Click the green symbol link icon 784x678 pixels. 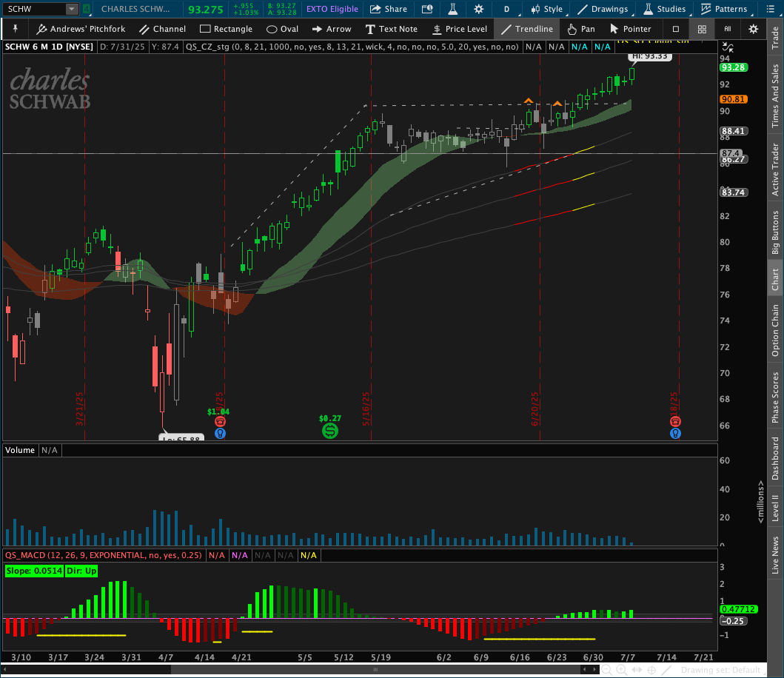point(87,9)
